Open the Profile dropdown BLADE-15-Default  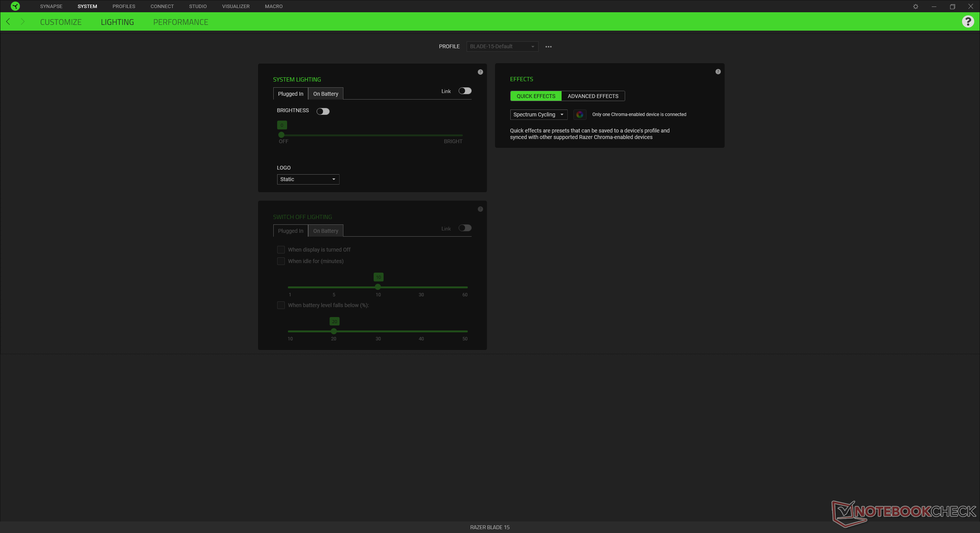[x=502, y=46]
